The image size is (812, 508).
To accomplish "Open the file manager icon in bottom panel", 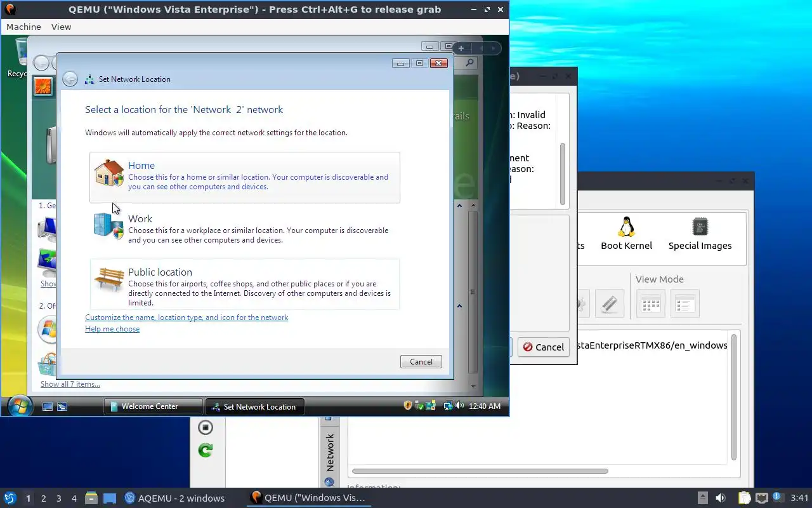I will [x=91, y=498].
